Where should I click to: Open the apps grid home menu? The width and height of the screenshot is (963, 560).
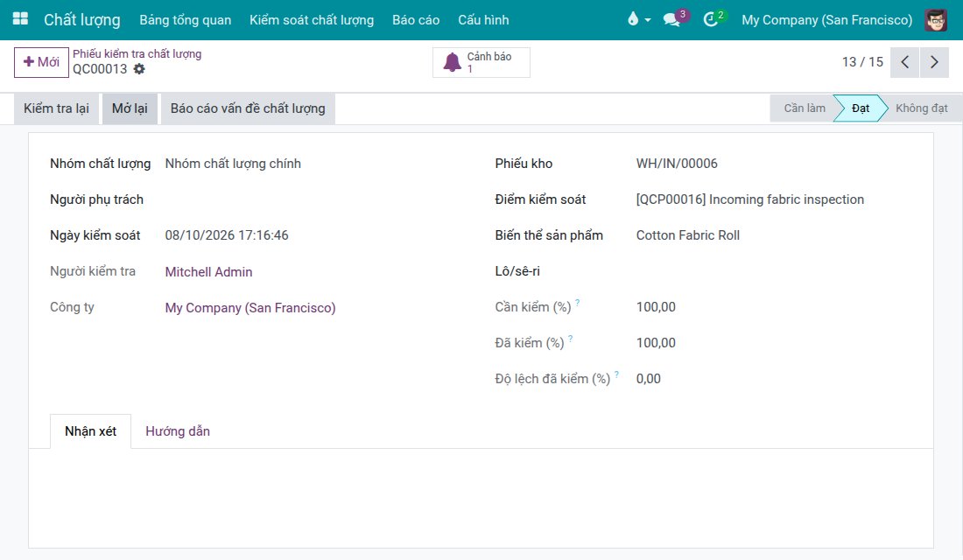[20, 19]
